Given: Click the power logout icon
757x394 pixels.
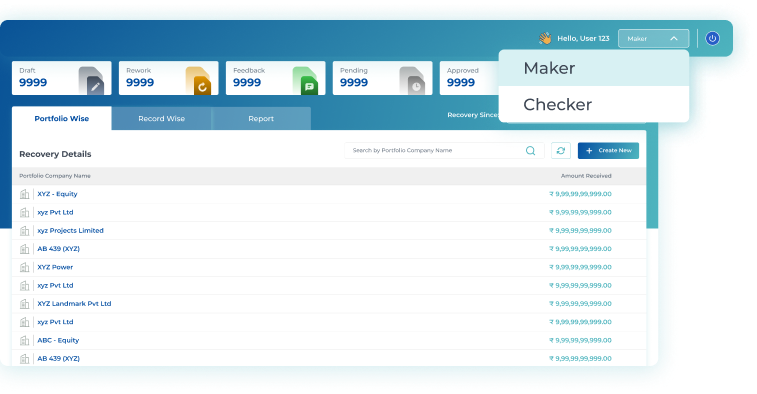Looking at the screenshot, I should (712, 38).
